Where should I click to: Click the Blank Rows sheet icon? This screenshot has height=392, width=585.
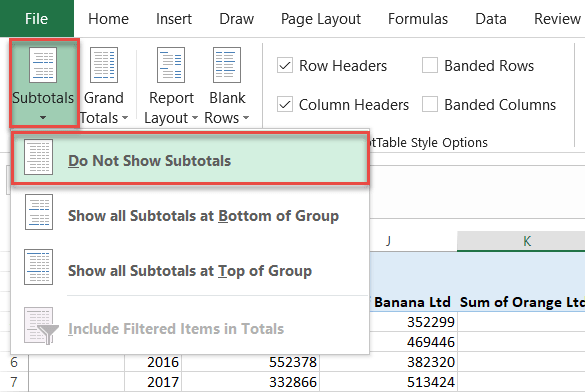(227, 65)
